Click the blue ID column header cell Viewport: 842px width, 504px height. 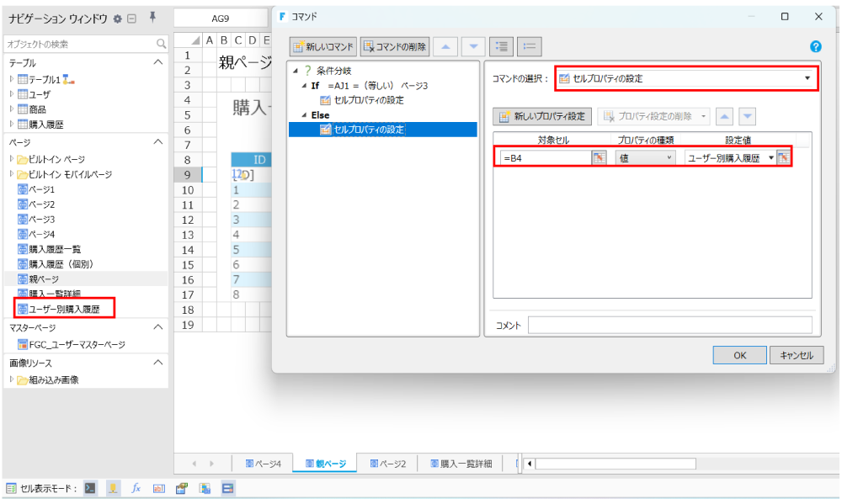[251, 159]
